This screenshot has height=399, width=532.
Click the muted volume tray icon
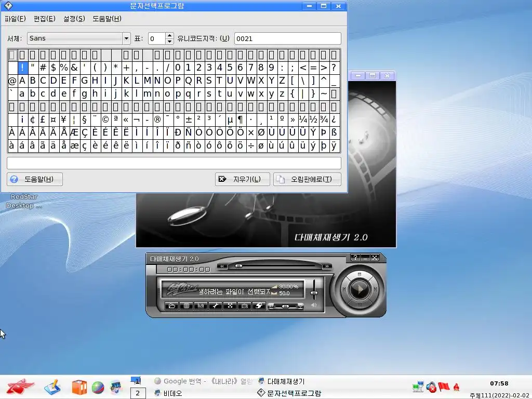pyautogui.click(x=431, y=387)
